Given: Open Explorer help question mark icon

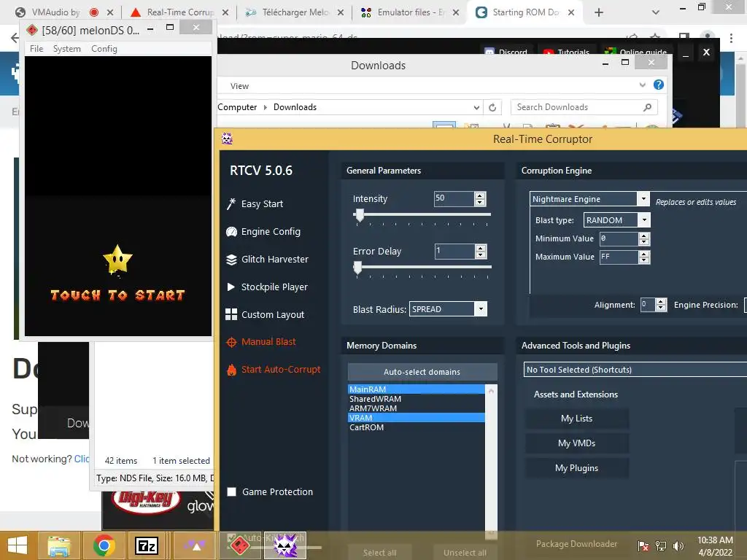Looking at the screenshot, I should tap(659, 85).
